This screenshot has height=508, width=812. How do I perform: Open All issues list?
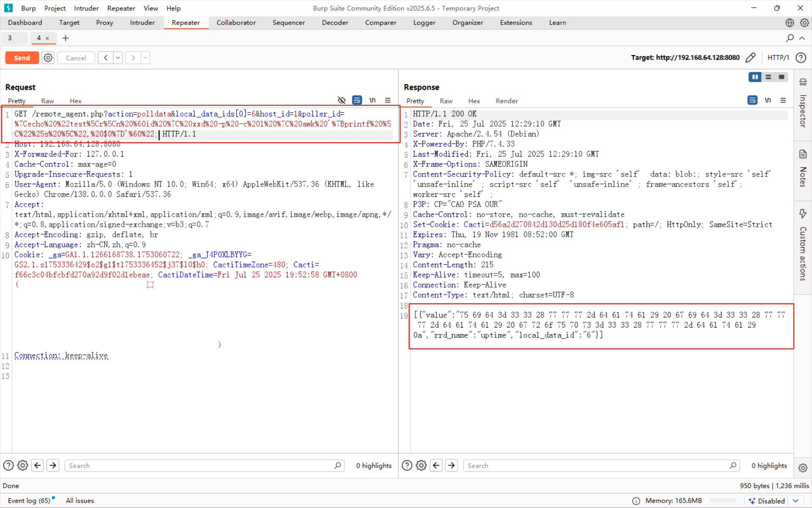coord(80,501)
